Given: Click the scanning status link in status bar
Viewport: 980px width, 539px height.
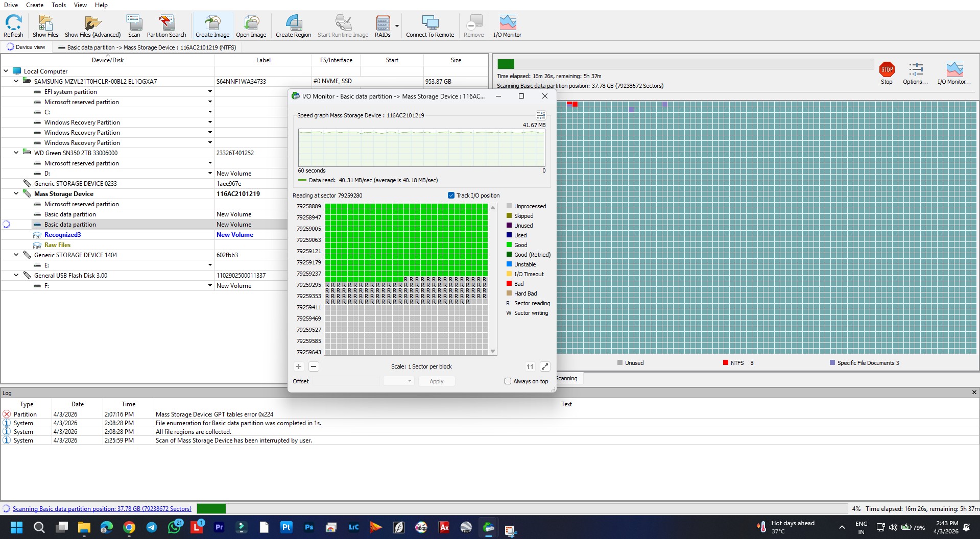Looking at the screenshot, I should [x=102, y=509].
